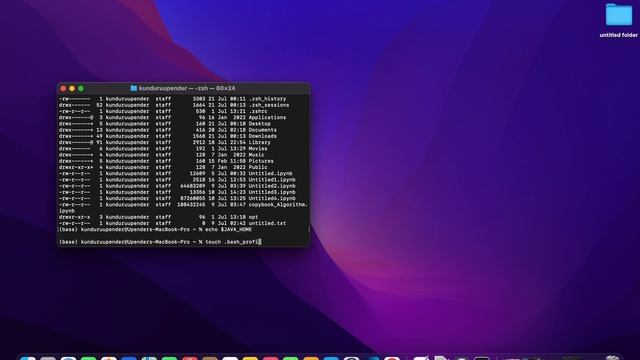Click the home folder icon in Terminal title bar
The image size is (640, 360).
(x=133, y=88)
